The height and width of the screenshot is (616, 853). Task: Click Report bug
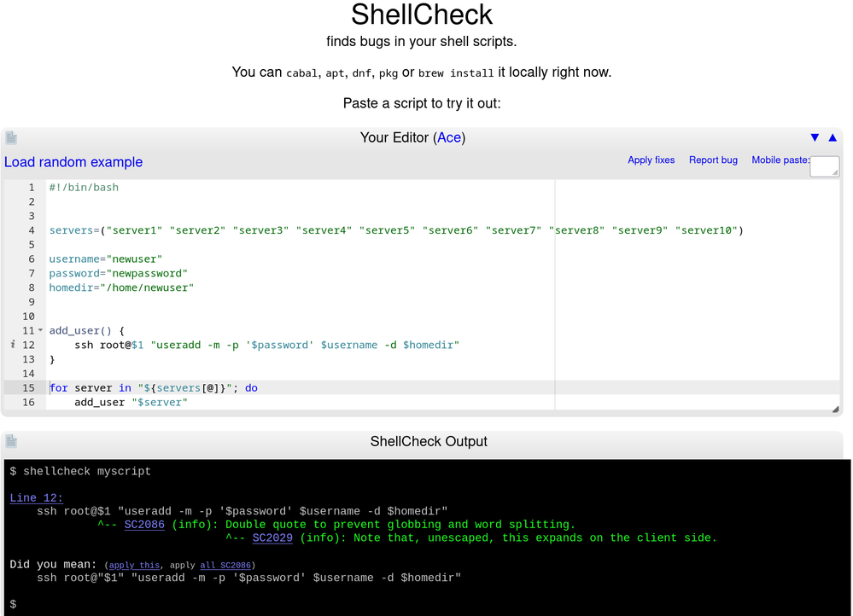pyautogui.click(x=713, y=160)
